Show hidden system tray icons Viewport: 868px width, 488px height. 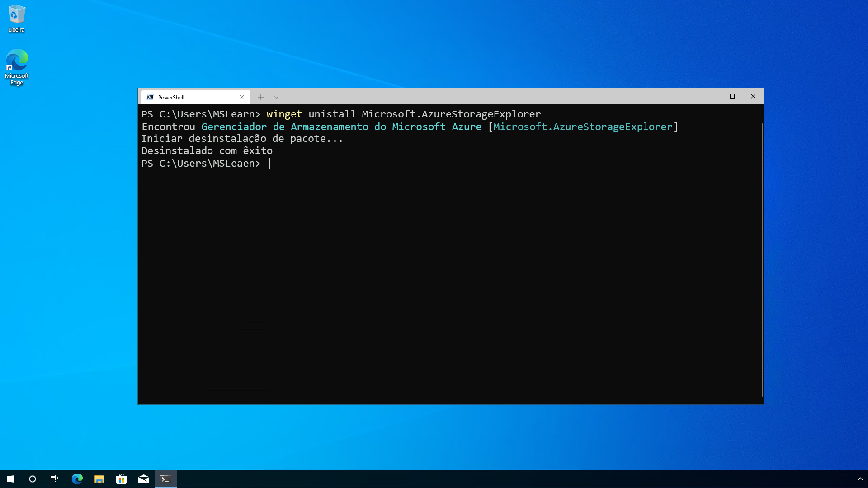pos(860,479)
